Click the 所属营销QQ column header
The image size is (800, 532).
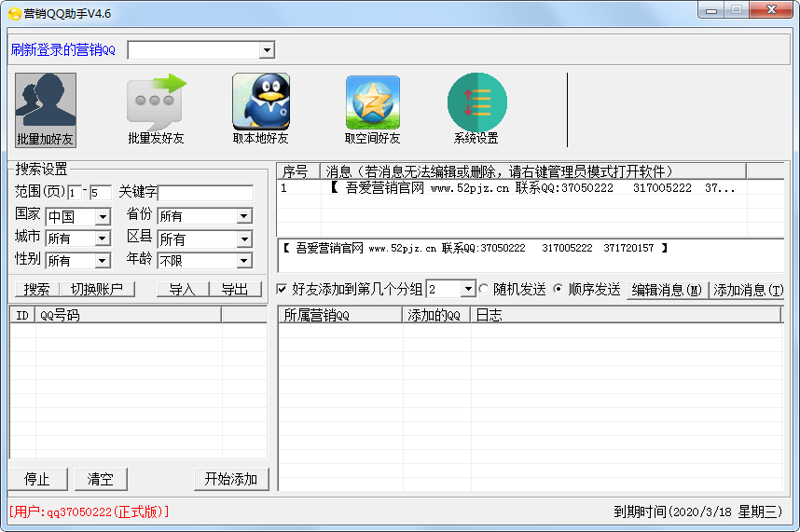(x=339, y=315)
